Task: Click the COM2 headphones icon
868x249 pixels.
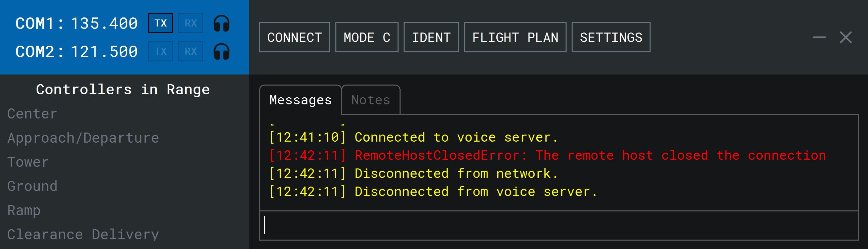Action: pyautogui.click(x=221, y=52)
